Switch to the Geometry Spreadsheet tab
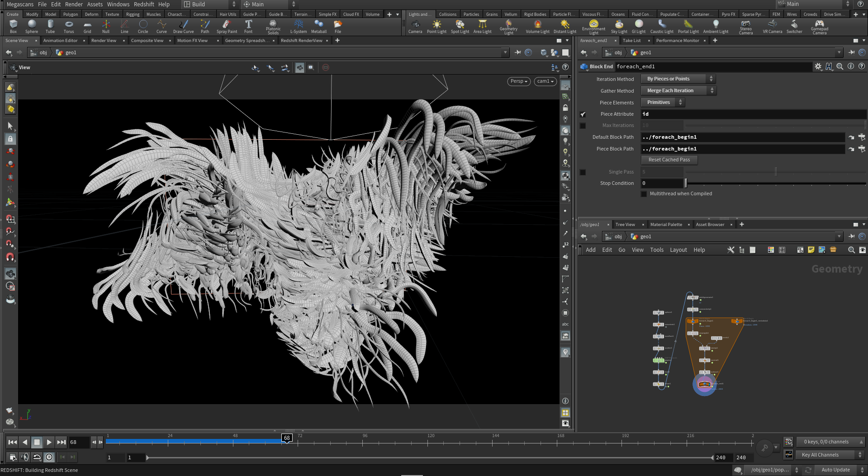 point(247,41)
